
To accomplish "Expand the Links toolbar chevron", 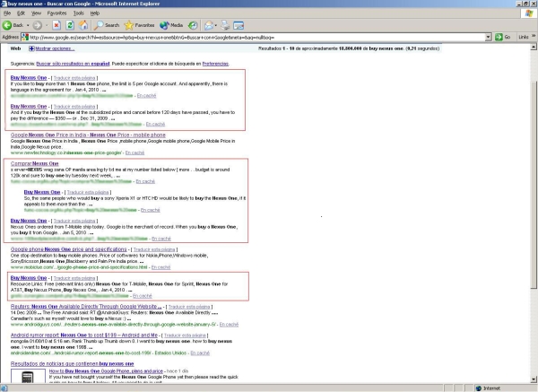I will tap(534, 36).
